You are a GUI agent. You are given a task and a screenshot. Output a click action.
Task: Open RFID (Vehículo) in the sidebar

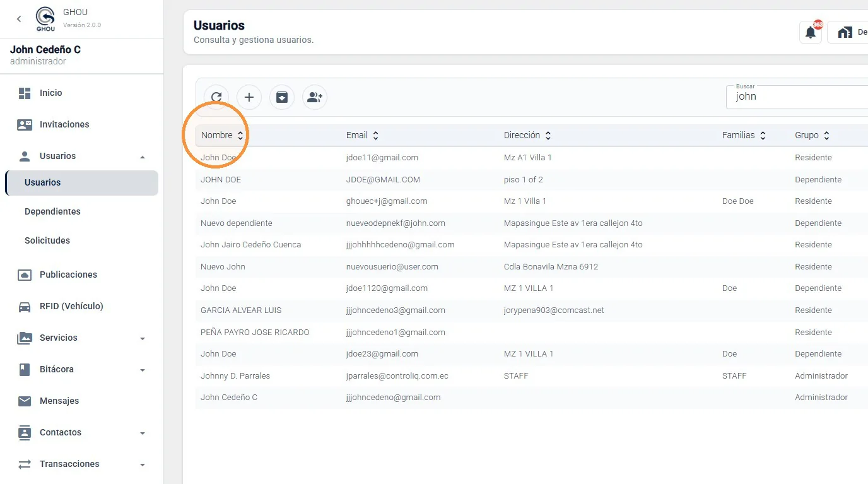point(81,306)
